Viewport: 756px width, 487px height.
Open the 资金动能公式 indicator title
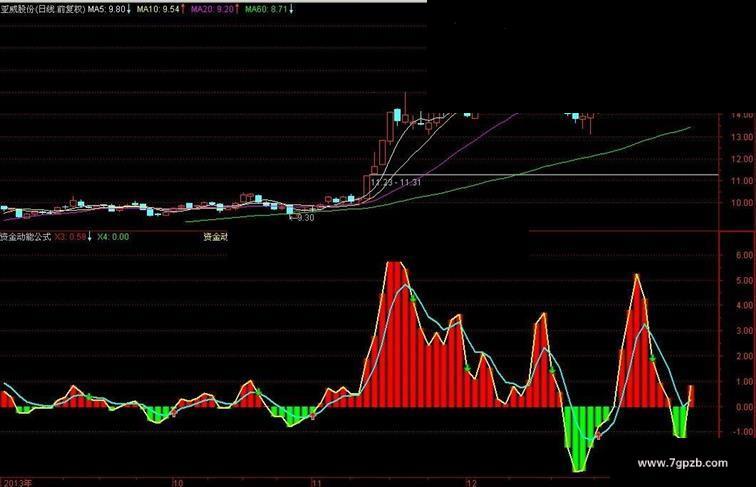(26, 237)
